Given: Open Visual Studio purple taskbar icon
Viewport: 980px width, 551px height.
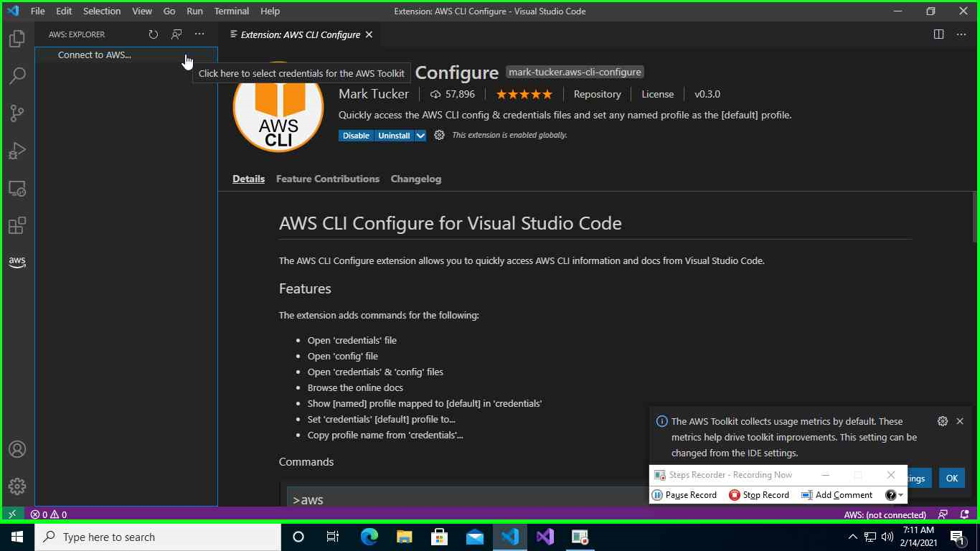Looking at the screenshot, I should point(545,537).
